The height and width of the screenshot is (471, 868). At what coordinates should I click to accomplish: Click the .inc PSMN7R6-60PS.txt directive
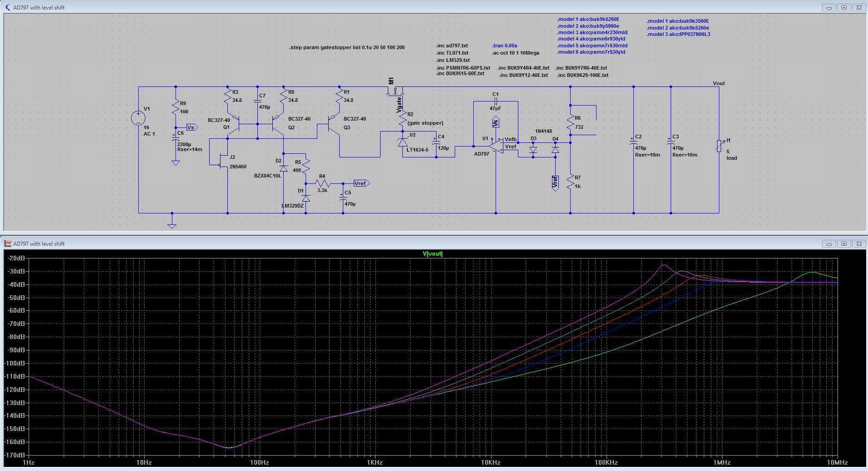pos(463,68)
